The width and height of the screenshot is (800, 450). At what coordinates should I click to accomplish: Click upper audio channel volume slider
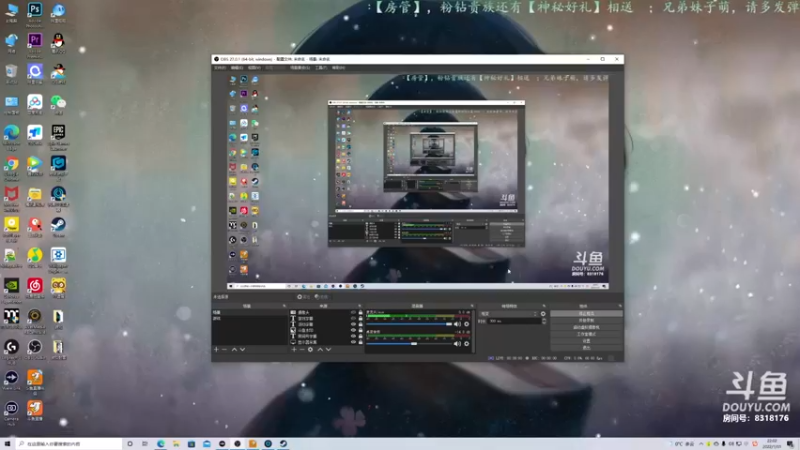pyautogui.click(x=409, y=324)
